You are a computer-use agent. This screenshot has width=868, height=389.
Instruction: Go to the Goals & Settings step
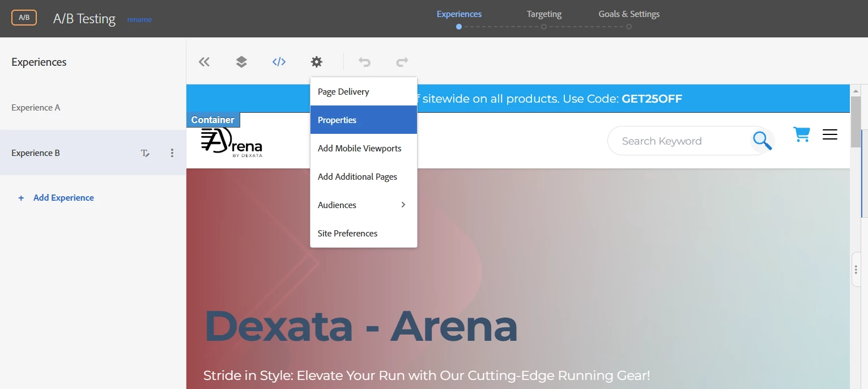[629, 14]
